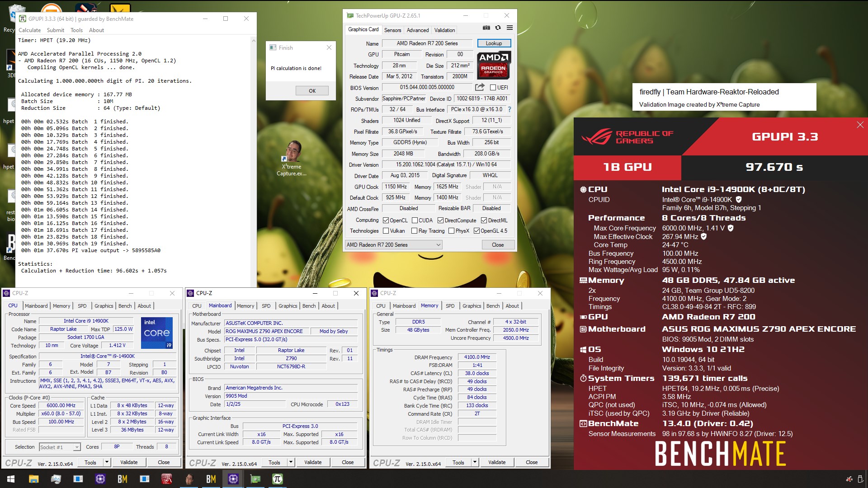The image size is (868, 488).
Task: Toggle the OpenGL 4.5 checkbox
Action: click(476, 231)
